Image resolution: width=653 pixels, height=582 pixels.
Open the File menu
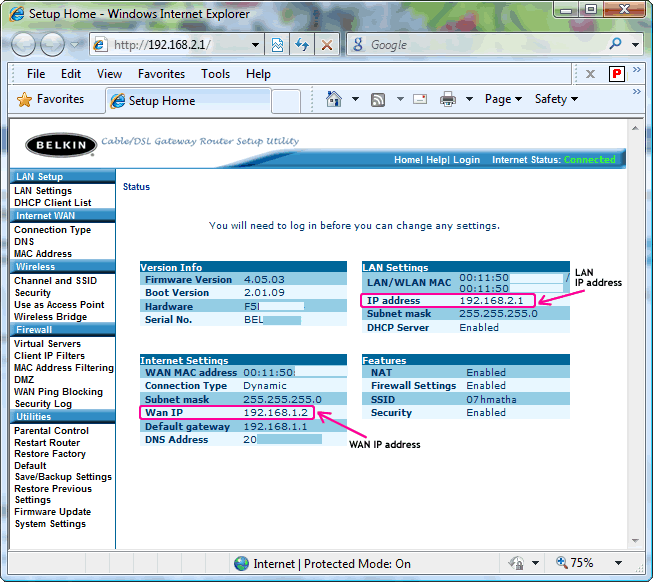[x=36, y=74]
